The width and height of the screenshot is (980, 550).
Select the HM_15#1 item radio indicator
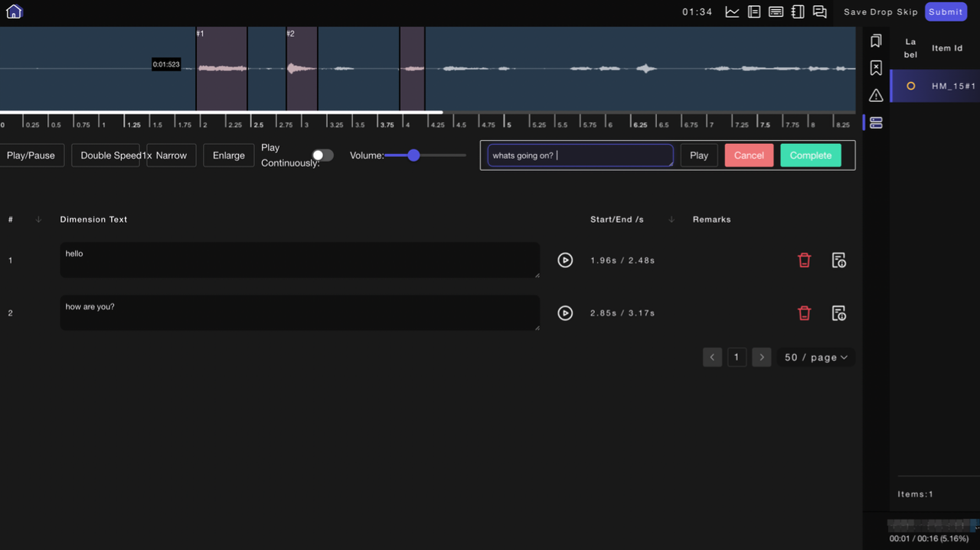click(x=910, y=87)
